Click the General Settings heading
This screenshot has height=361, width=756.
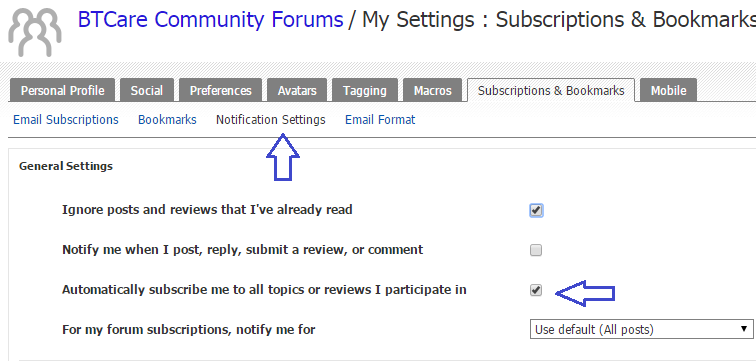pyautogui.click(x=66, y=166)
